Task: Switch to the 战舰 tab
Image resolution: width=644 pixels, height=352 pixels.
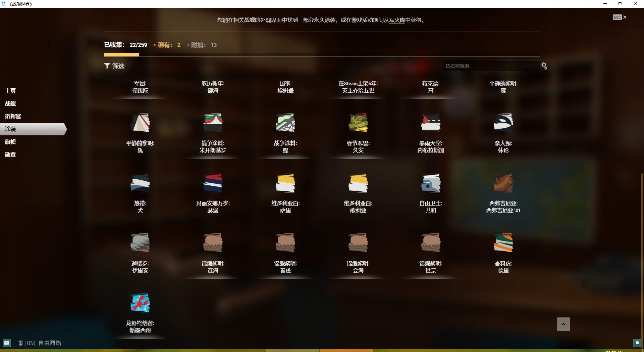Action: pos(10,103)
